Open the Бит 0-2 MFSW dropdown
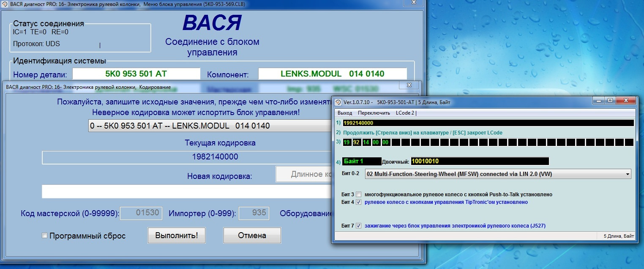 (x=498, y=174)
